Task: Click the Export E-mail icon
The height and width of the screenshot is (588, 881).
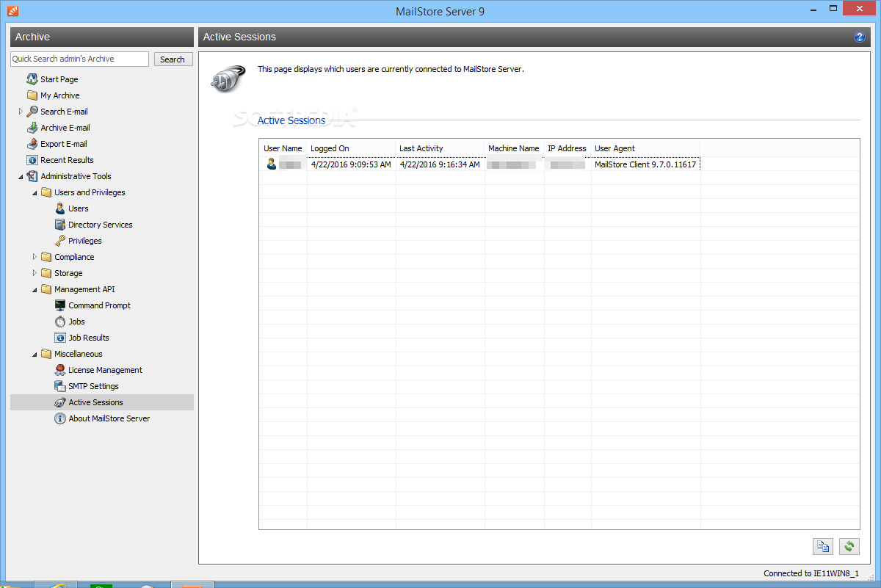Action: click(32, 144)
